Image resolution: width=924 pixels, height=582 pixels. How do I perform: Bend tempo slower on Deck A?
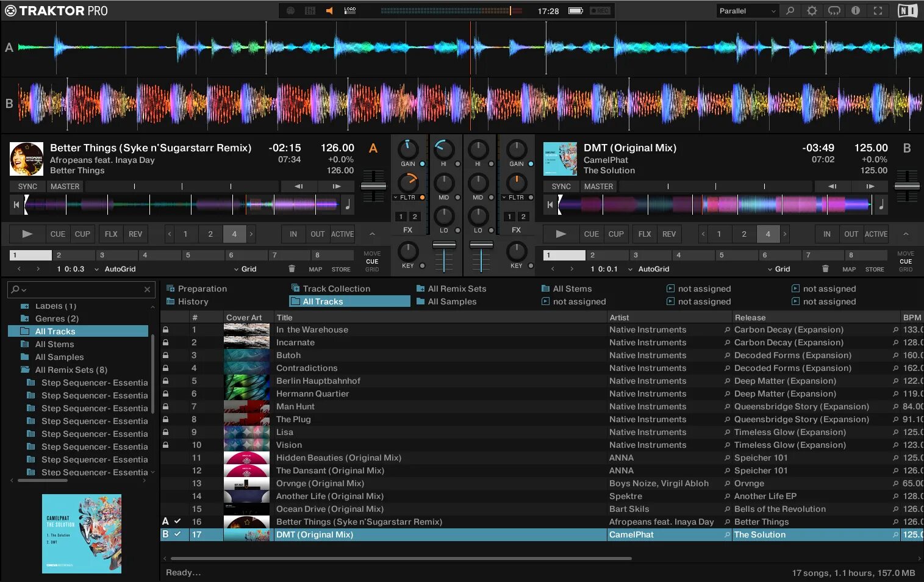[x=299, y=186]
